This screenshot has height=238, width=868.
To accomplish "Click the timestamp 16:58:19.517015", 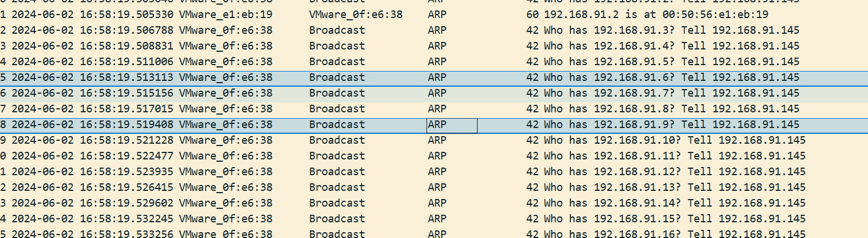I will (127, 109).
